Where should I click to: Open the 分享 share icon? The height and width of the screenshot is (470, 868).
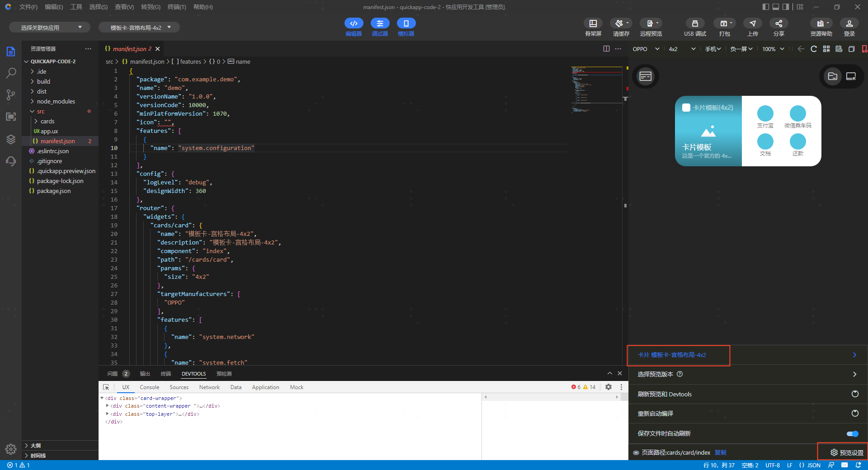click(778, 23)
